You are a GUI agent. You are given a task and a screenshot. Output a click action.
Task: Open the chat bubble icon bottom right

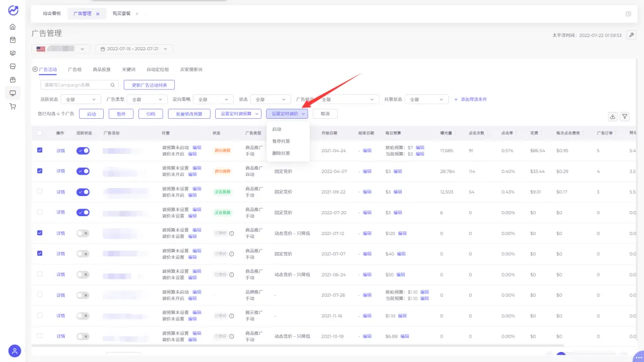(x=639, y=357)
